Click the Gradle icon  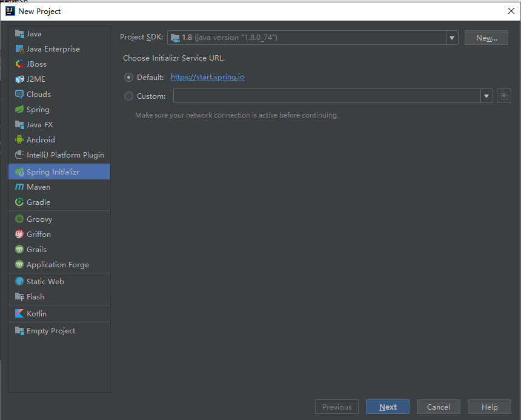(x=19, y=202)
